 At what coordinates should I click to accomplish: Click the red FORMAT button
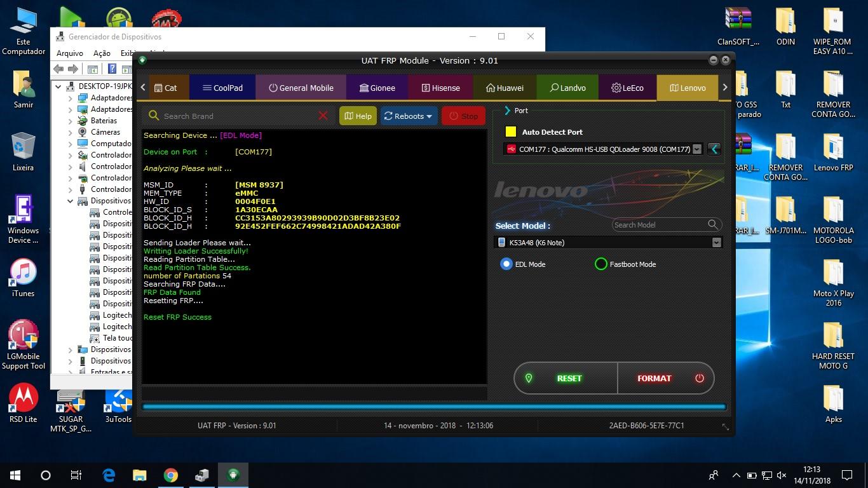coord(665,378)
